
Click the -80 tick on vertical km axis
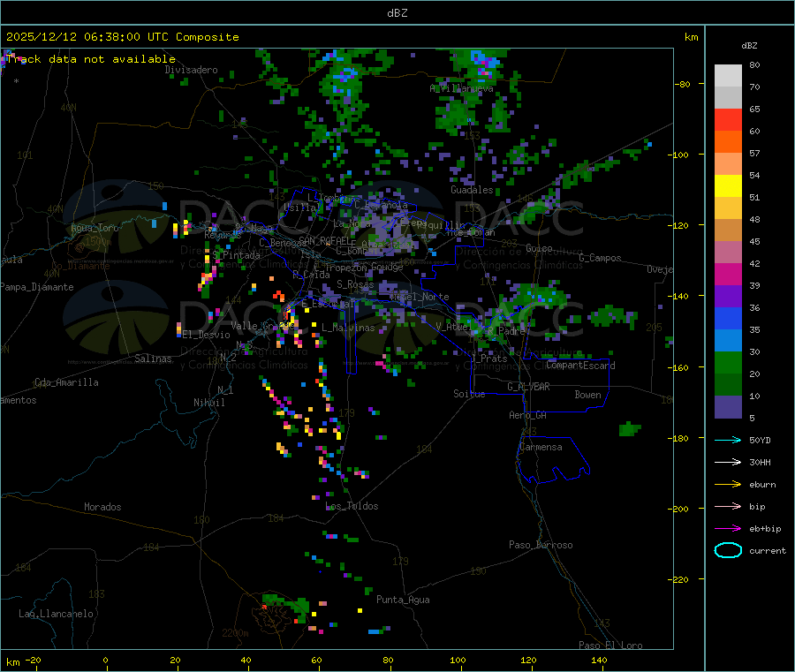(682, 84)
